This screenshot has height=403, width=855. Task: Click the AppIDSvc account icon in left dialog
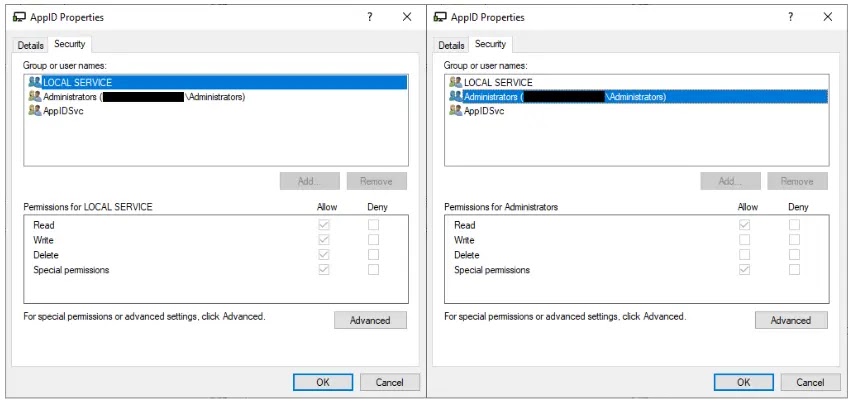pos(35,111)
